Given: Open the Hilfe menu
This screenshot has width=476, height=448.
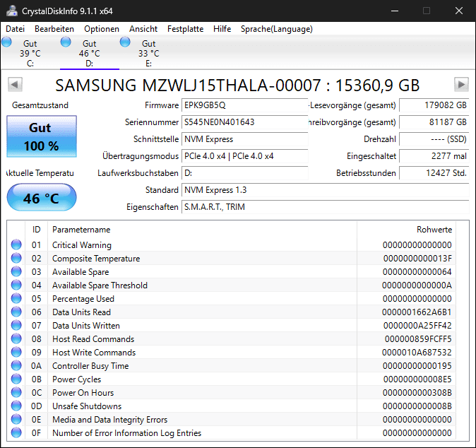Looking at the screenshot, I should [x=222, y=29].
